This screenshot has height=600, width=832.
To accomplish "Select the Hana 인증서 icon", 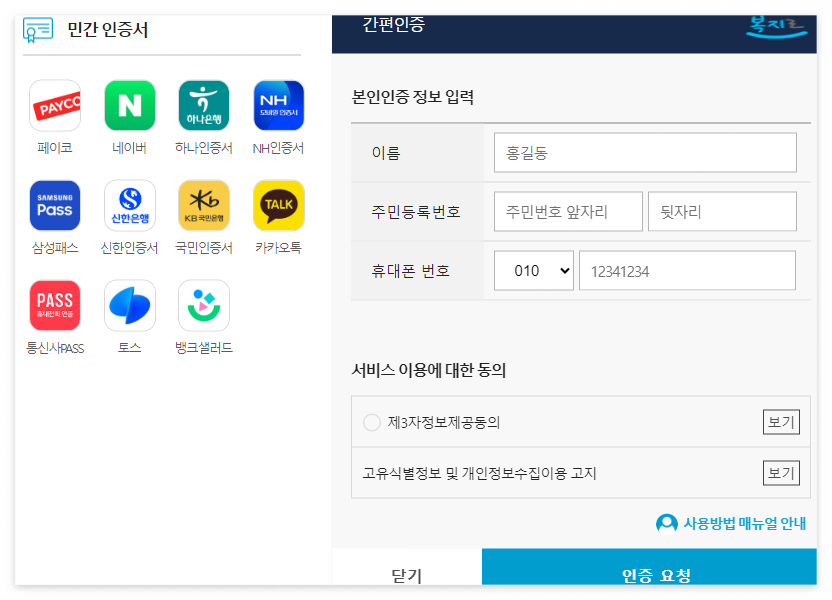I will (203, 105).
